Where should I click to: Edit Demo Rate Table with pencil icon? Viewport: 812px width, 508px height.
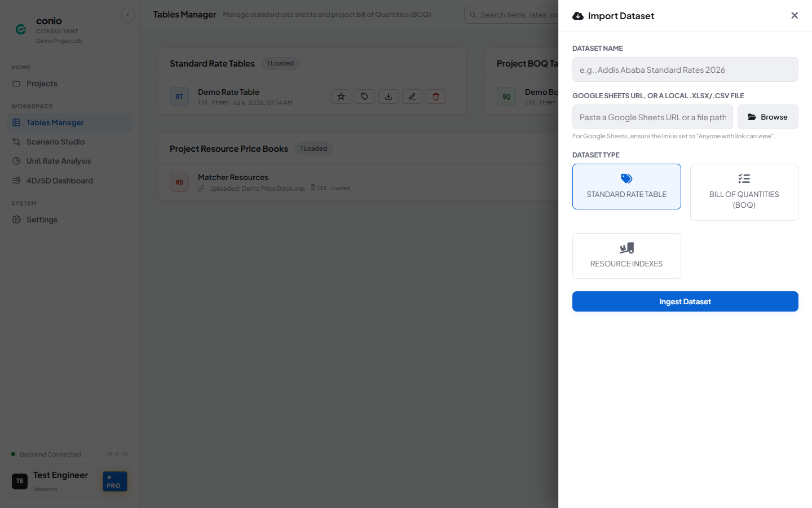pos(412,97)
